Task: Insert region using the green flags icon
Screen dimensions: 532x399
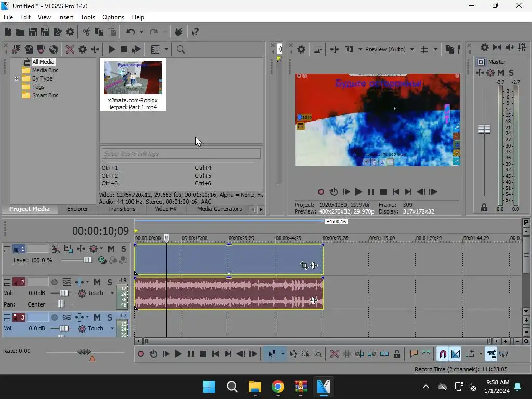Action: click(x=426, y=354)
